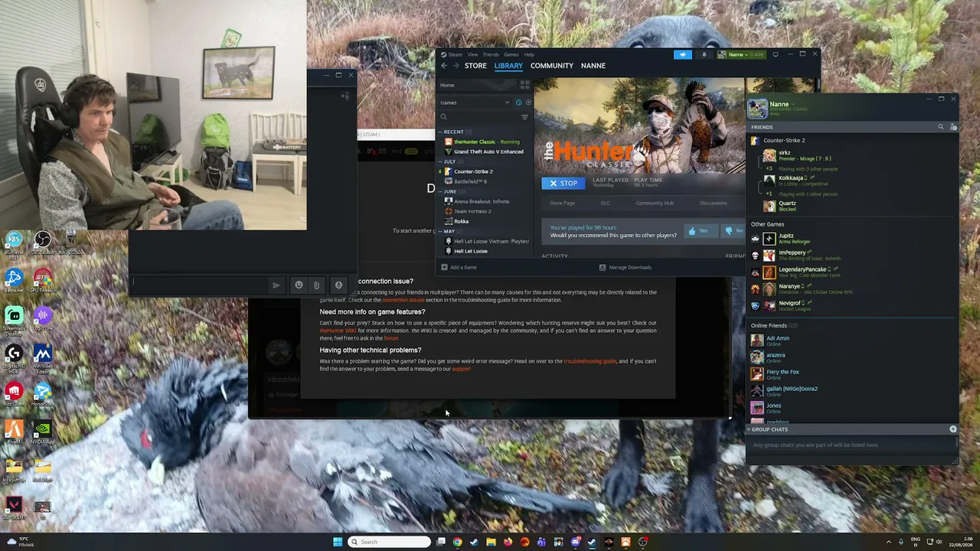The image size is (980, 551).
Task: Open the support link in help text
Action: point(461,369)
